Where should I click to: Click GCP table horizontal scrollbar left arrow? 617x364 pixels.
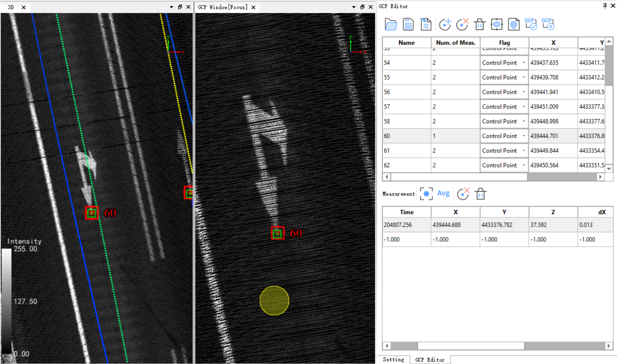point(387,177)
